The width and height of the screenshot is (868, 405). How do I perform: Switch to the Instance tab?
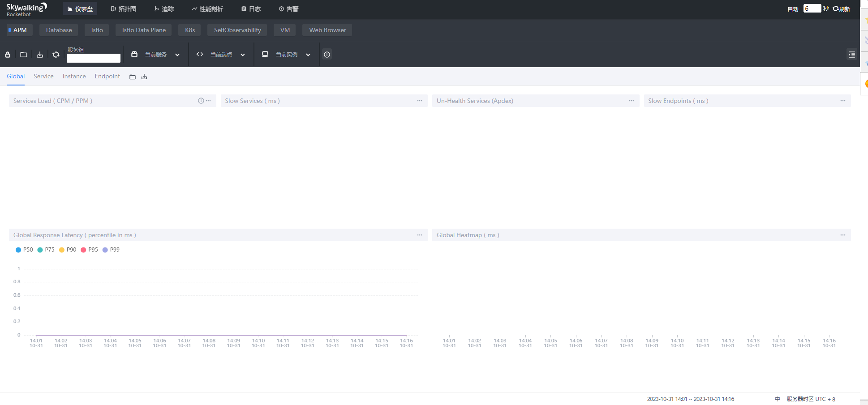(74, 77)
